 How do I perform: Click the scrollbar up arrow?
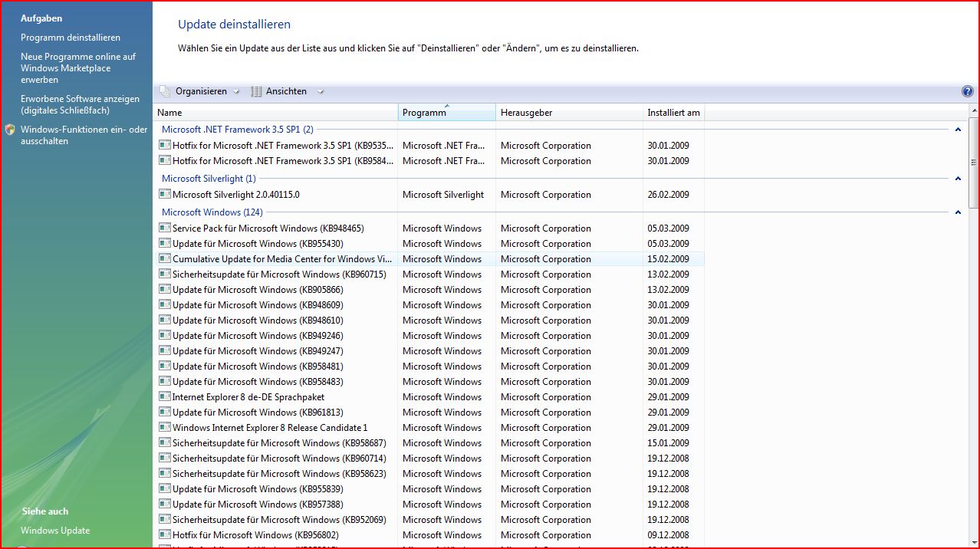[x=974, y=110]
